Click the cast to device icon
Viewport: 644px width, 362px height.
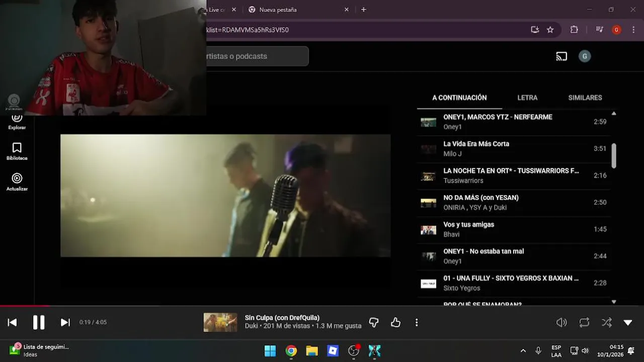point(561,56)
